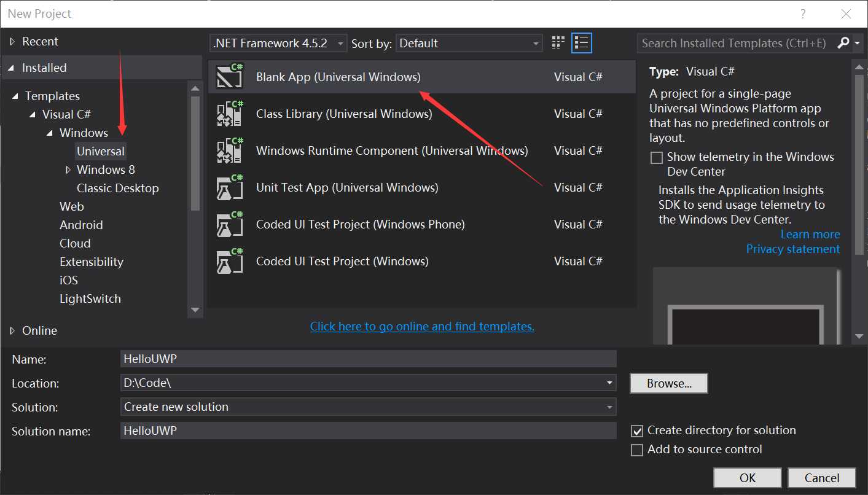868x495 pixels.
Task: Collapse the Windows tree node arrow
Action: pos(50,133)
